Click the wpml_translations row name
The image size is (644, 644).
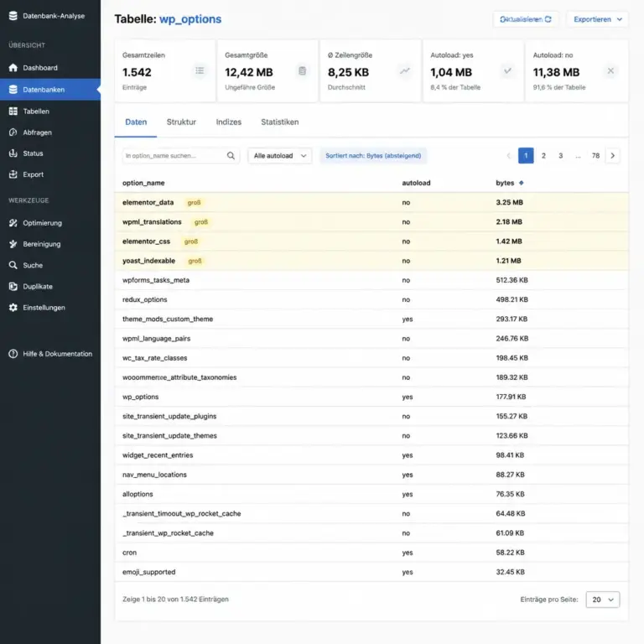click(152, 221)
